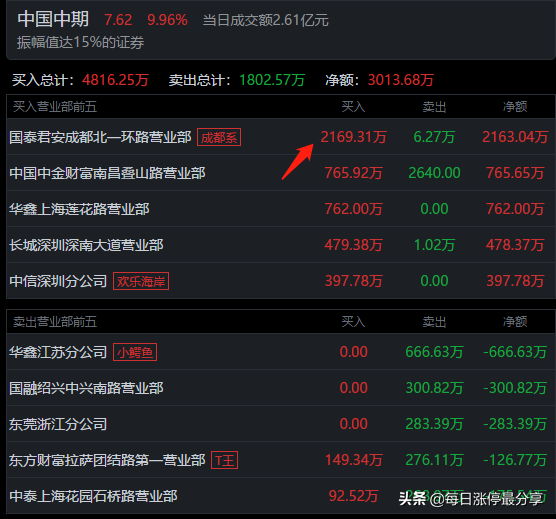Select 华鑫江苏分公司 row name
The width and height of the screenshot is (556, 519).
click(x=58, y=352)
